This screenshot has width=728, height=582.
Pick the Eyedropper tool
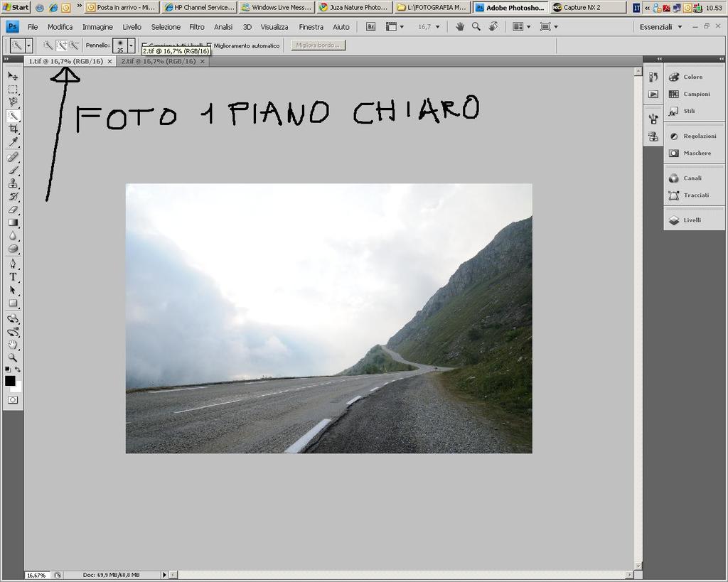[13, 142]
